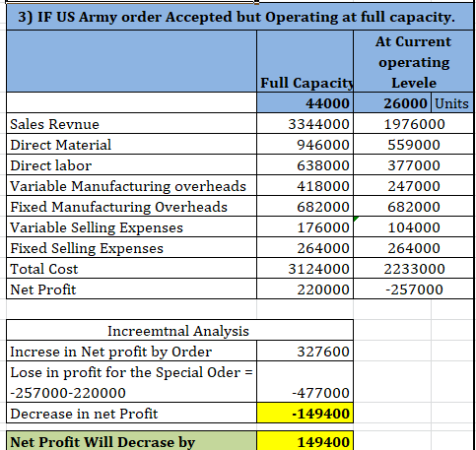Click the value 104000
This screenshot has width=476, height=450.
coord(414,226)
